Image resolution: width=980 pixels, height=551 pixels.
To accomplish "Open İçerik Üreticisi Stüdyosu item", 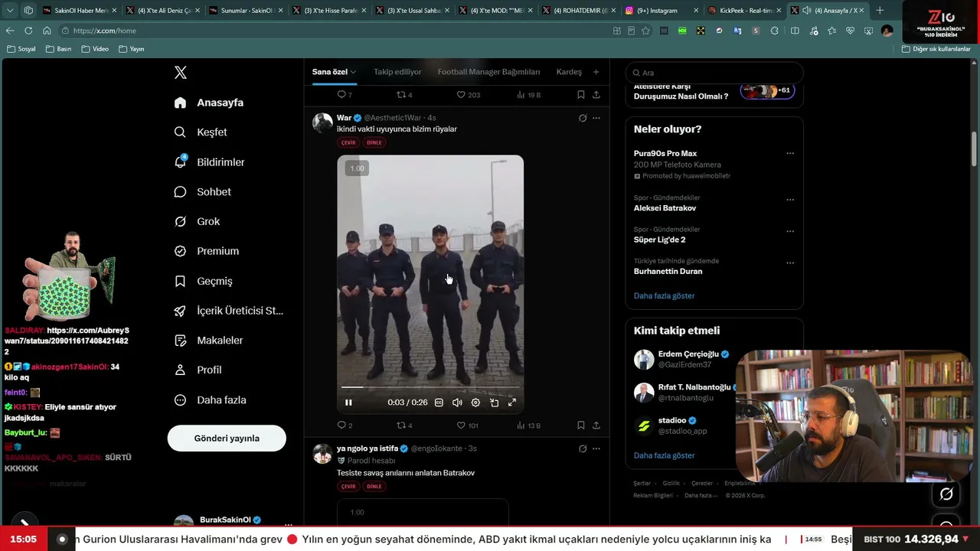I will (x=228, y=311).
